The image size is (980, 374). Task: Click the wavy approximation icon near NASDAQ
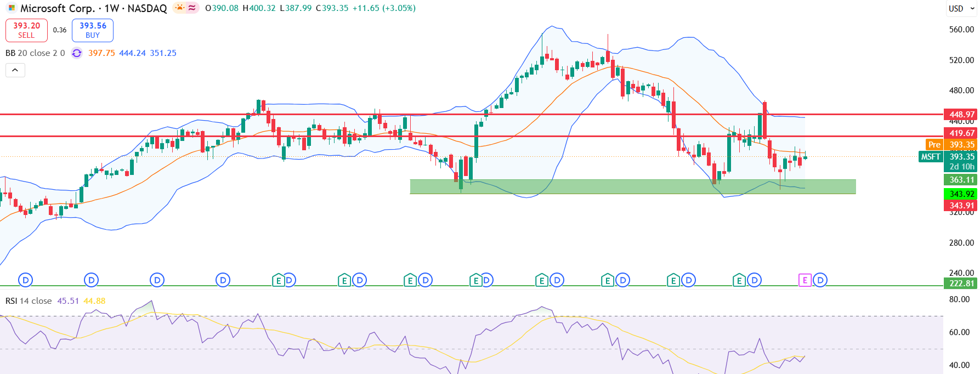[192, 8]
